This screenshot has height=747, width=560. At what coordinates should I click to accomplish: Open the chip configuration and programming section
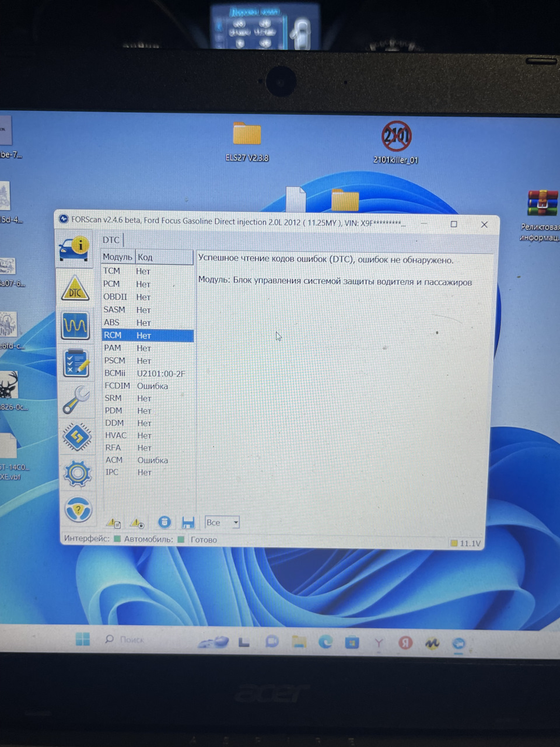[x=77, y=436]
